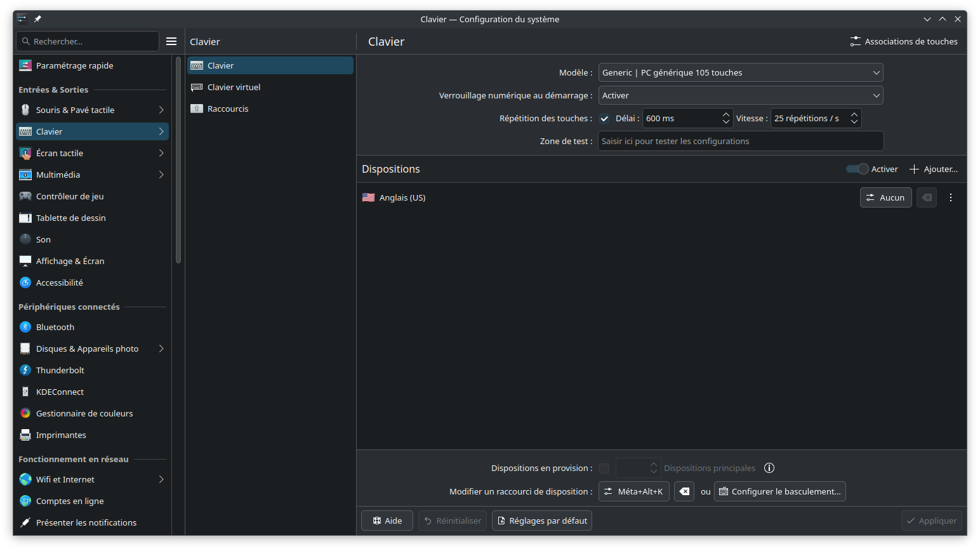Image resolution: width=980 pixels, height=551 pixels.
Task: Expand the Souris & Pavé tactile chevron
Action: pyautogui.click(x=161, y=110)
